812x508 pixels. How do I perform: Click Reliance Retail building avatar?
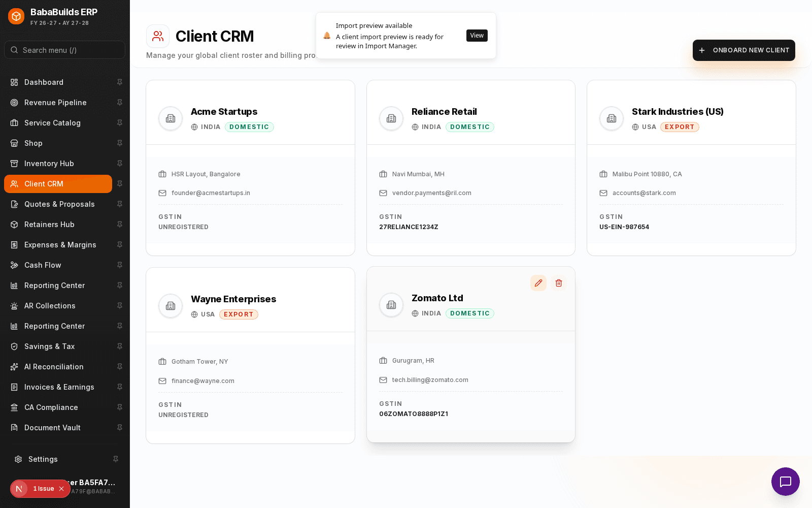[x=391, y=118]
